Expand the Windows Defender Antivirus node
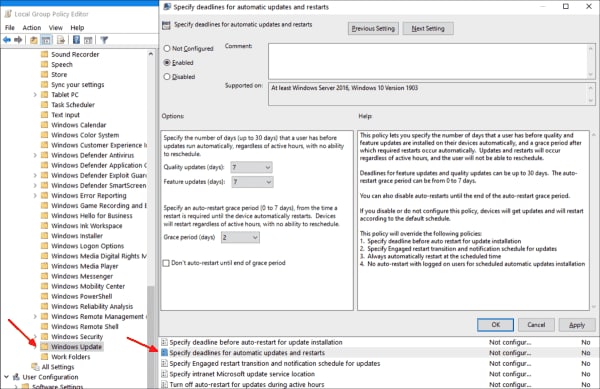The image size is (600, 389). pyautogui.click(x=35, y=155)
